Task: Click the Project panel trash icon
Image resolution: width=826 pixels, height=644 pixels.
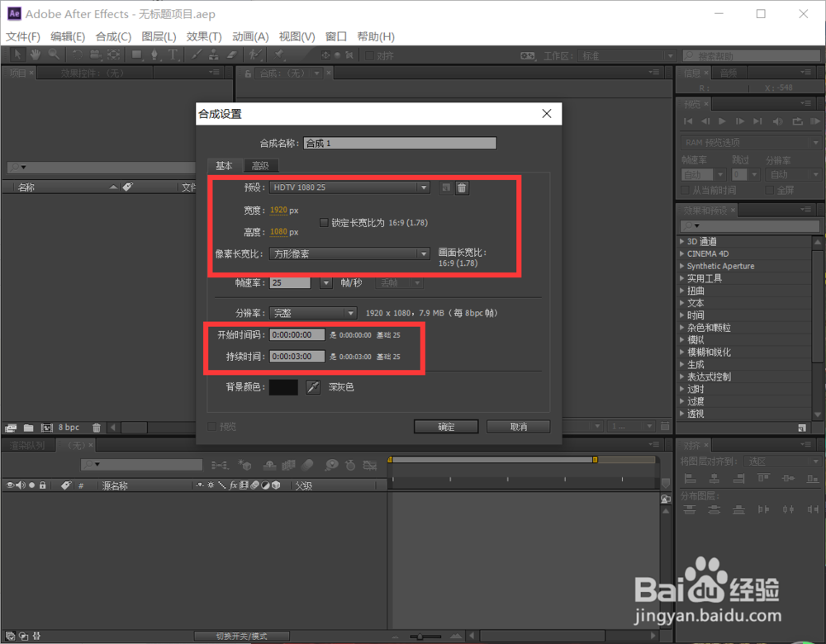Action: pos(97,428)
